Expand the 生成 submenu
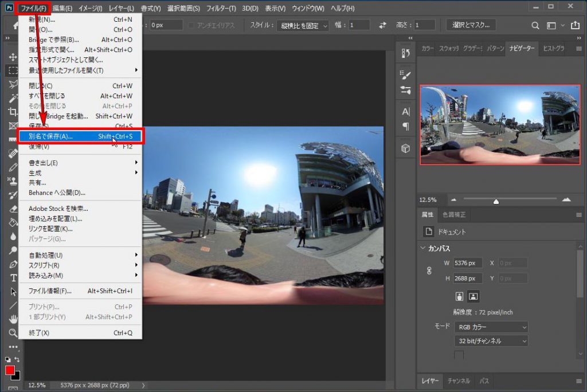 [80, 173]
